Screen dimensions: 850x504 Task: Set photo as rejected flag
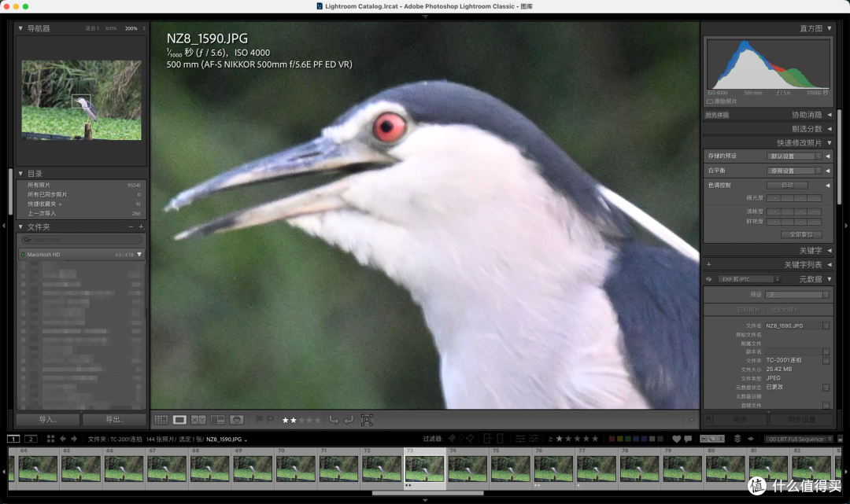coord(270,420)
